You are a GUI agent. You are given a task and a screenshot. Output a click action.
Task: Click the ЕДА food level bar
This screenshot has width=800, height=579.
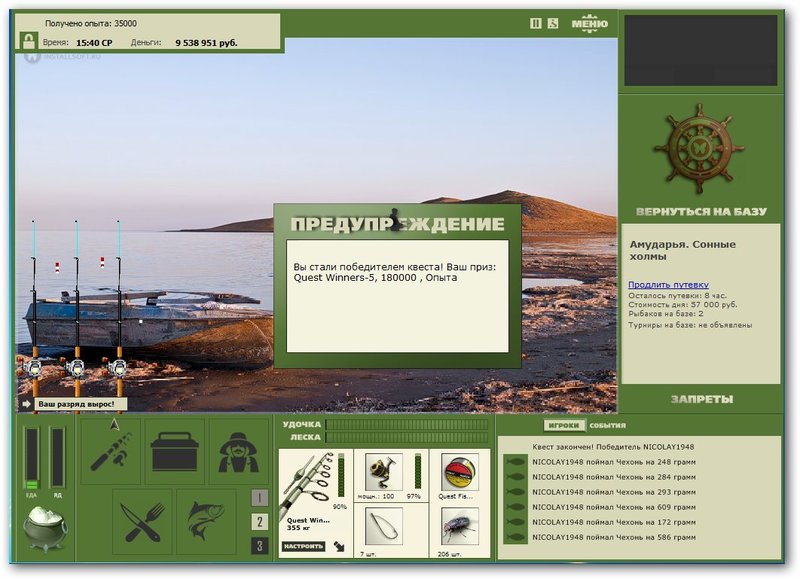[32, 459]
